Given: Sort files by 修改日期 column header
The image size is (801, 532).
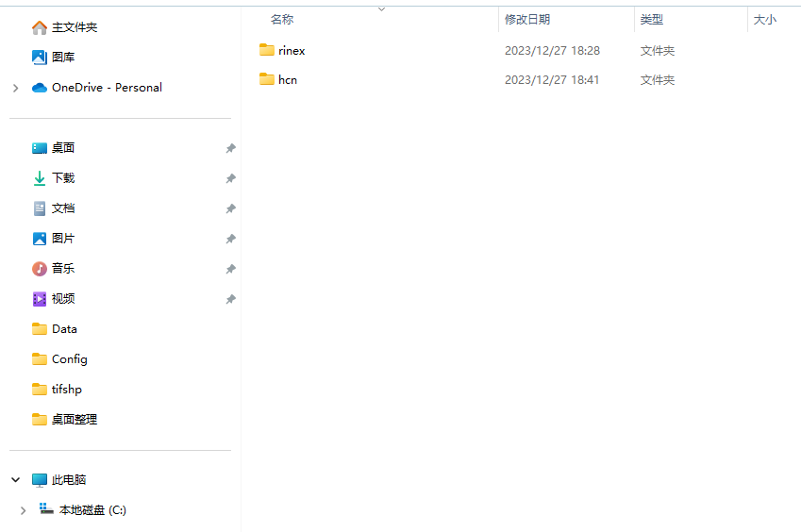Looking at the screenshot, I should 527,20.
